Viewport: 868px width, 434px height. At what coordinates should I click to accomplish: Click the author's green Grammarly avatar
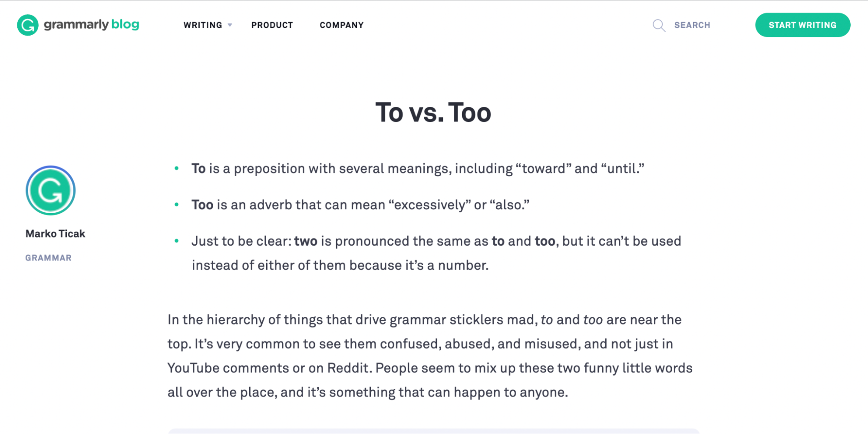(50, 190)
